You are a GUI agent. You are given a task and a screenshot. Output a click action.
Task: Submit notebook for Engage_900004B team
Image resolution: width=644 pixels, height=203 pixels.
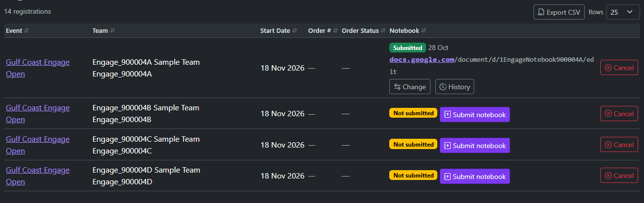point(475,115)
